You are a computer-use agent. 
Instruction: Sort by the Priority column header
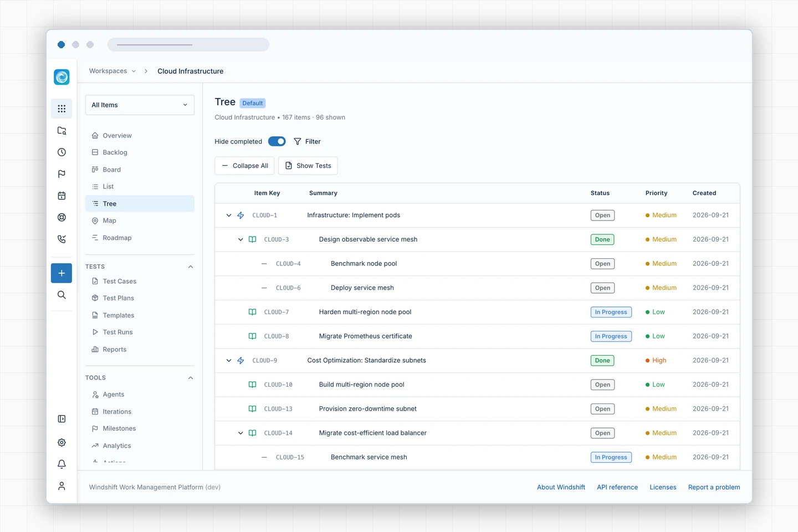(x=656, y=193)
